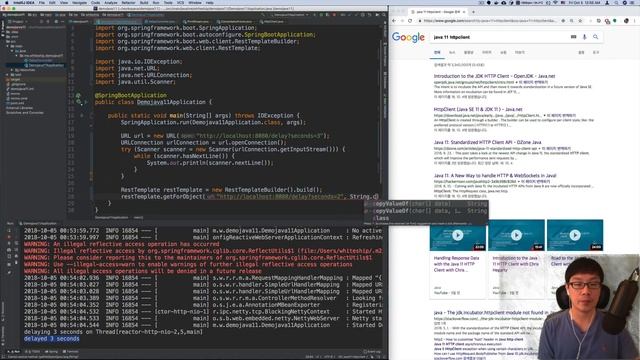This screenshot has width=640, height=360.
Task: Open the run configuration dropdown in toolbar
Action: pos(290,15)
